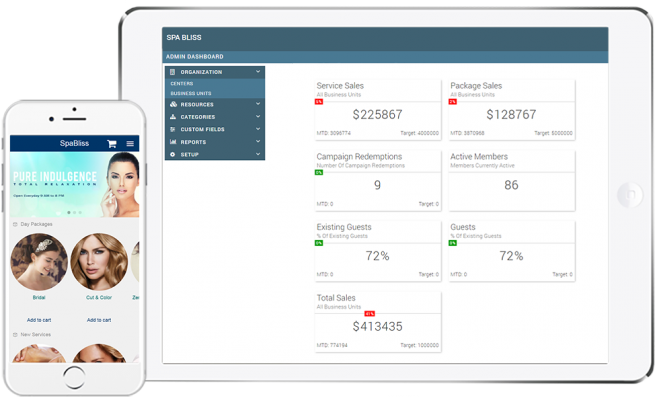Viewport: 659px width, 400px height.
Task: Select the Reports menu label
Action: coord(193,142)
